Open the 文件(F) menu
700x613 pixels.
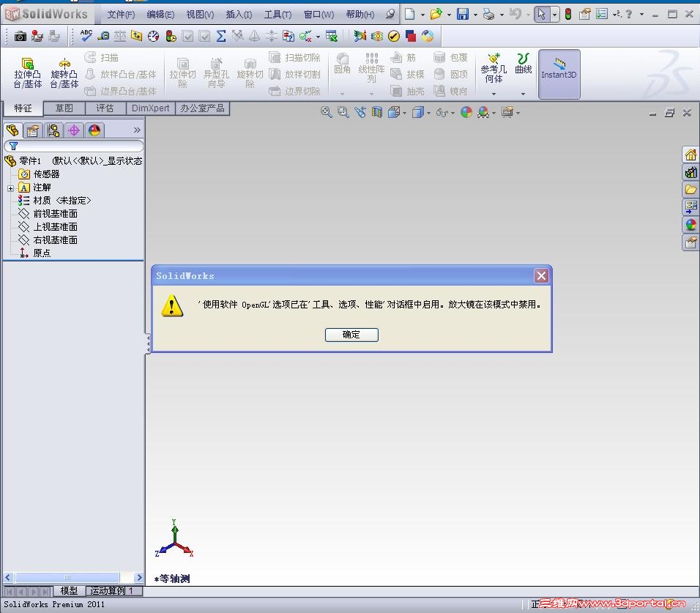pos(121,15)
